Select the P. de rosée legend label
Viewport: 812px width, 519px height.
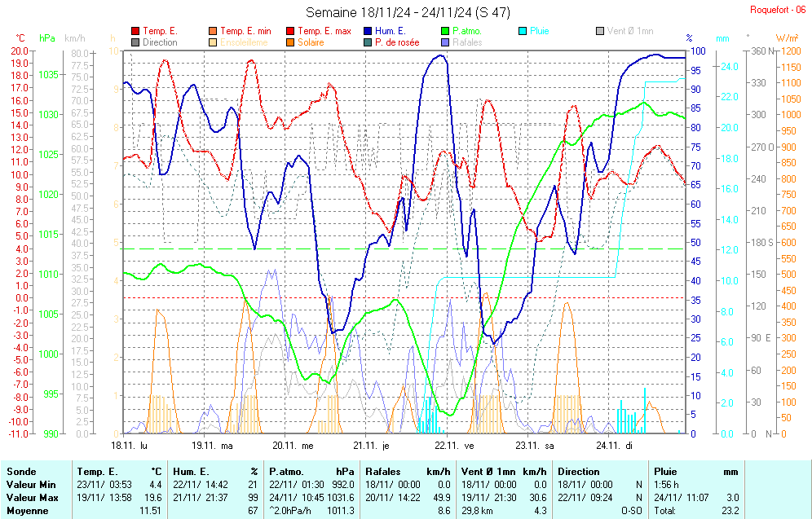pyautogui.click(x=397, y=42)
